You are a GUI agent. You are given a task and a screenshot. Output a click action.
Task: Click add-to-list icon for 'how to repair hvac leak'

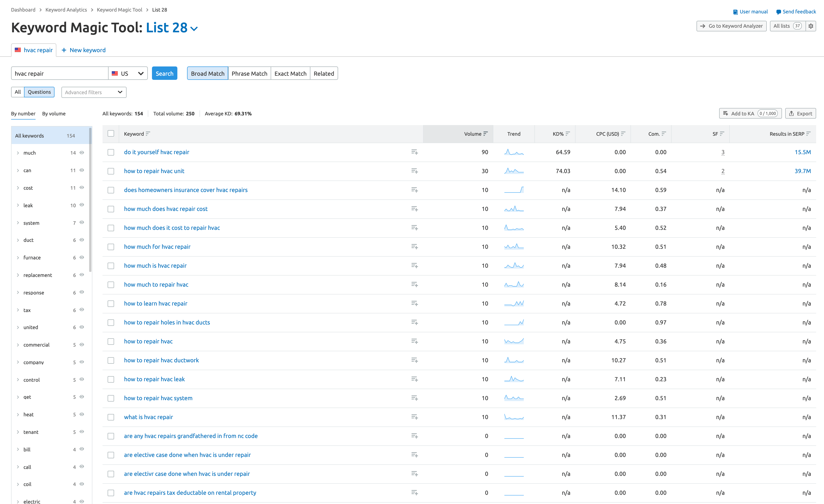click(414, 379)
